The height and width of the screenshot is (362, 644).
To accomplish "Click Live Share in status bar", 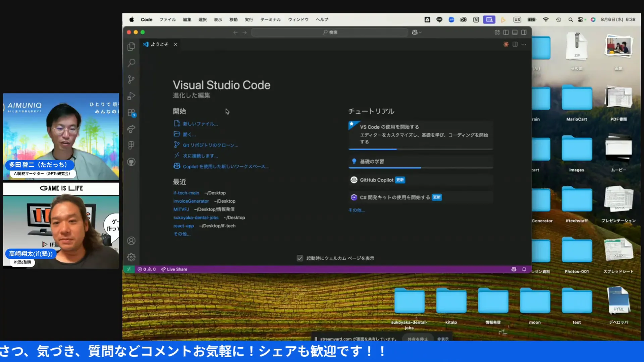I will click(174, 269).
